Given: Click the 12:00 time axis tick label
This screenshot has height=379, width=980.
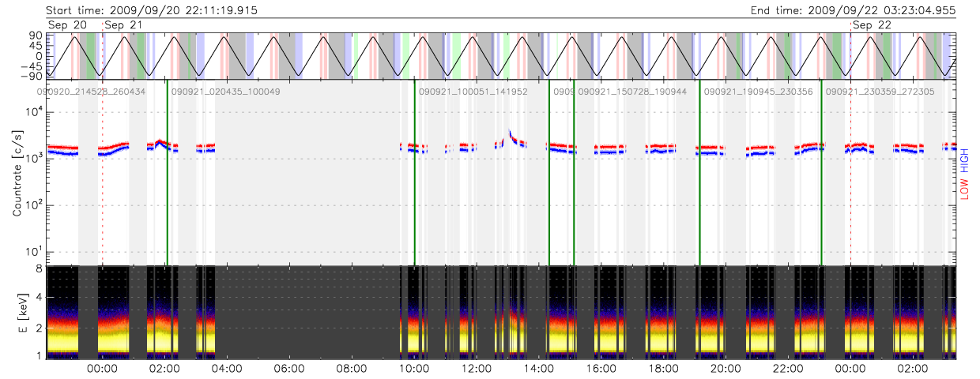Looking at the screenshot, I should point(476,369).
